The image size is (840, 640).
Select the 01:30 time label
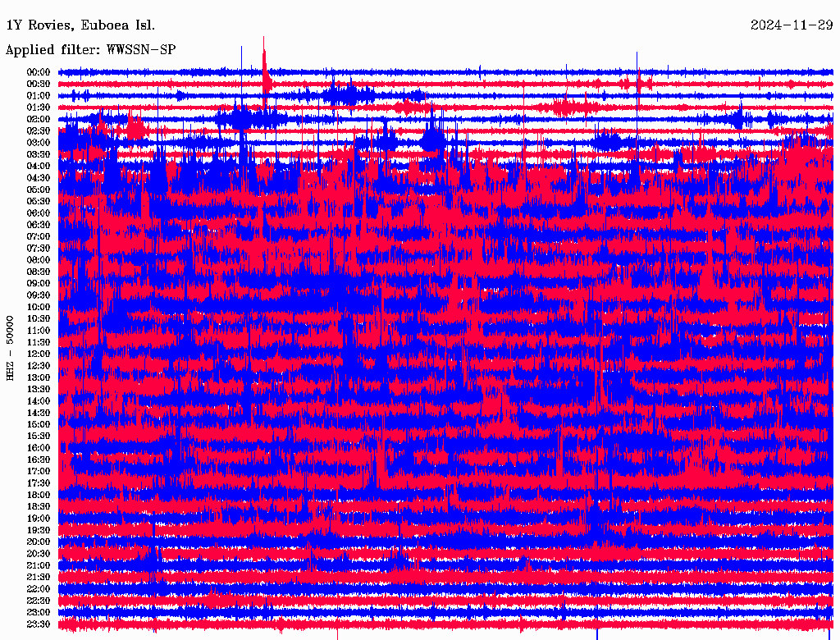click(x=38, y=107)
